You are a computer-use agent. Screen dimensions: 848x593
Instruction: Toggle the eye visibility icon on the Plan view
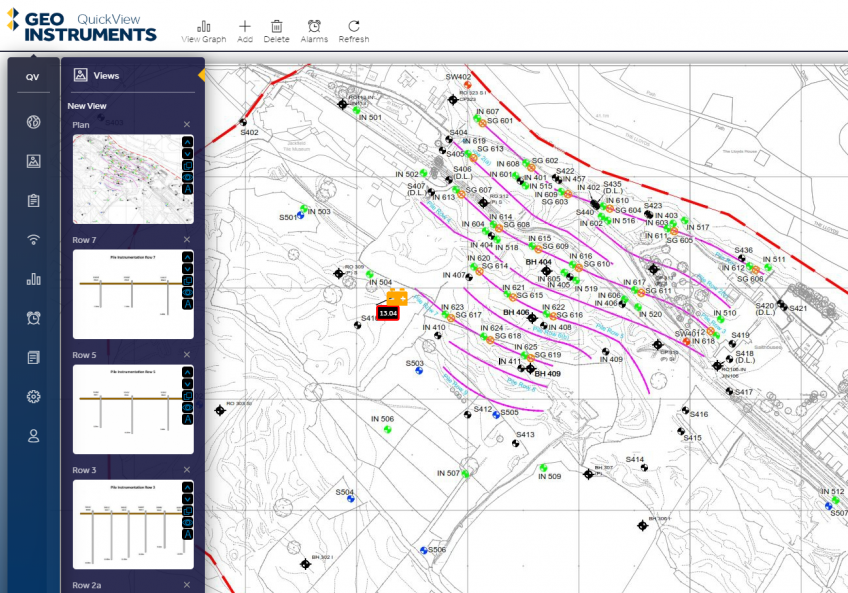coord(187,177)
